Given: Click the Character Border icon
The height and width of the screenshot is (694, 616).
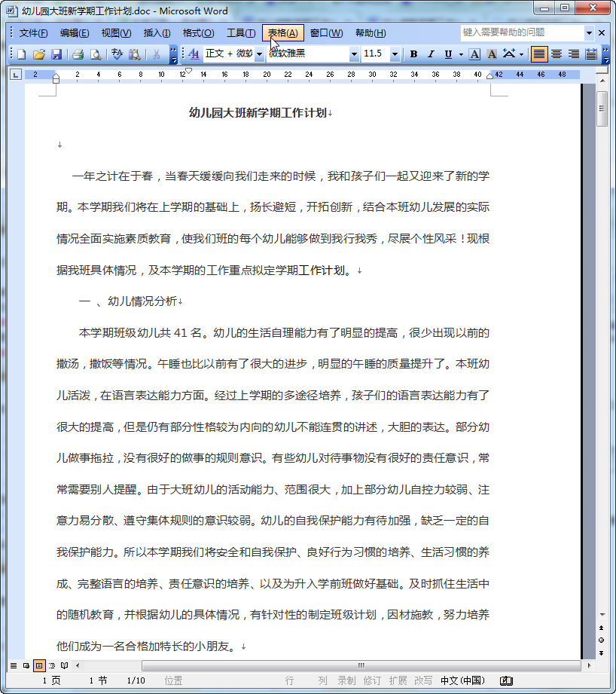Looking at the screenshot, I should coord(474,54).
